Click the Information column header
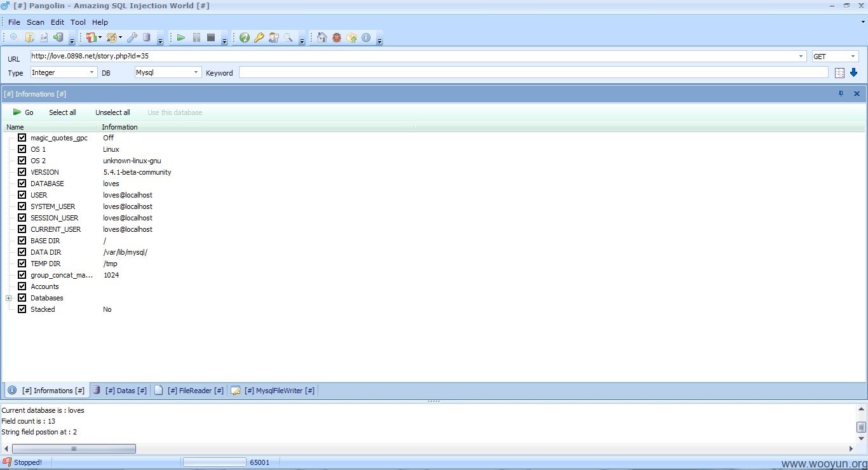Screen dimensions: 868x470 click(257, 127)
